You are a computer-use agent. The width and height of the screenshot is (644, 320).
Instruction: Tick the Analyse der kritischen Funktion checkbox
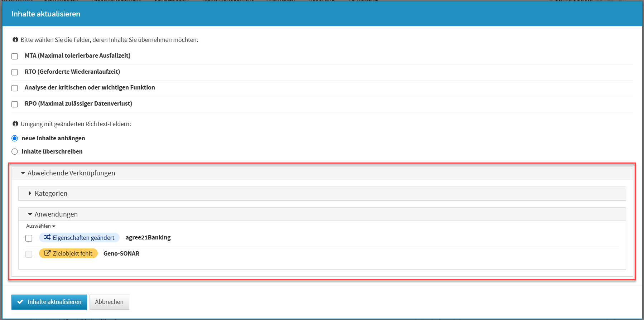[x=15, y=88]
